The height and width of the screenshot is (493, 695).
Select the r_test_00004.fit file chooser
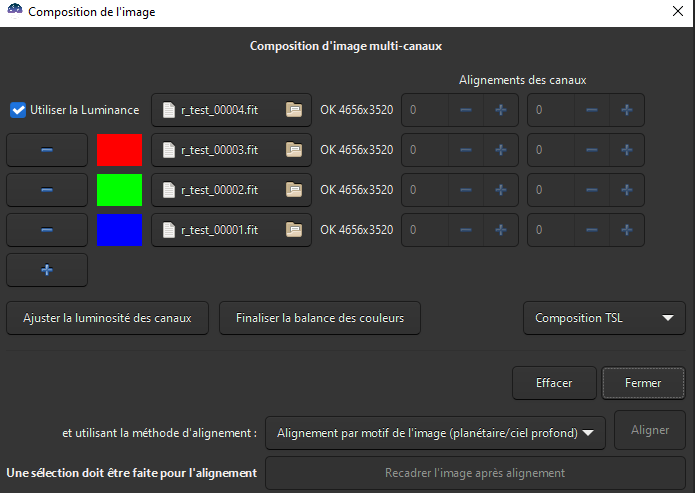(231, 110)
